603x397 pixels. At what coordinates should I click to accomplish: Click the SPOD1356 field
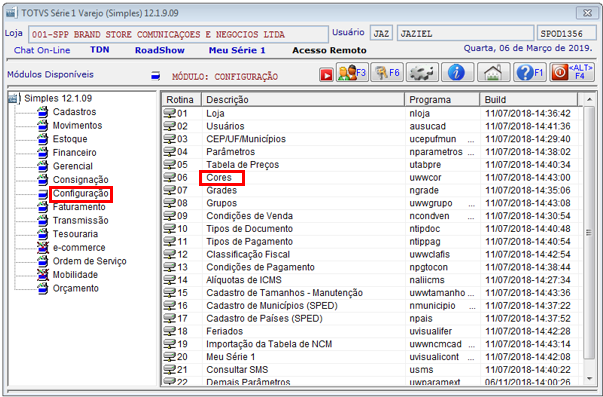[x=566, y=33]
